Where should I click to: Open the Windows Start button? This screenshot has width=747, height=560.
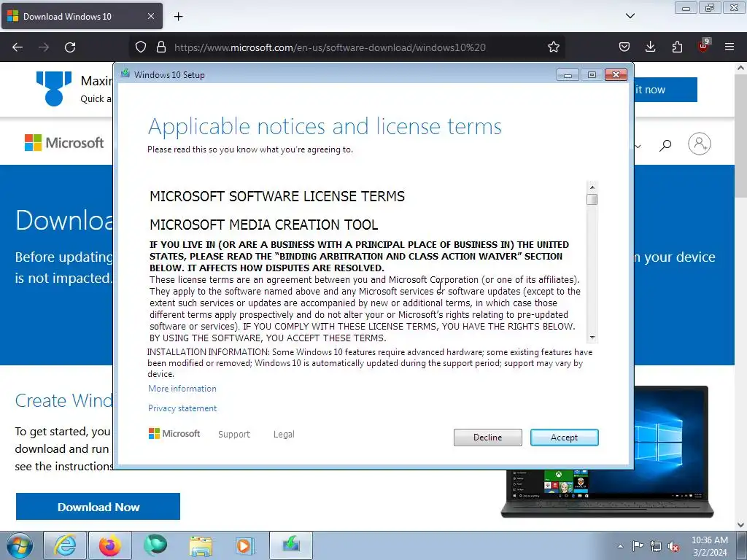coord(20,545)
